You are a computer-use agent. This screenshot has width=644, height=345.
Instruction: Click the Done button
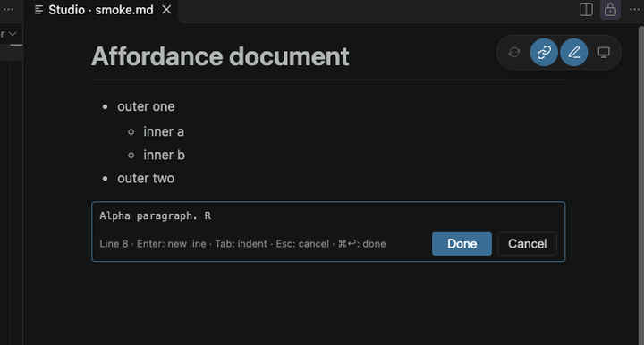[462, 244]
